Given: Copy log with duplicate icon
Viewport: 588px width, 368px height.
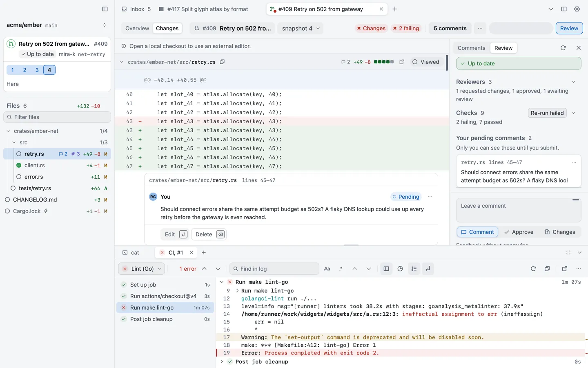Looking at the screenshot, I should pyautogui.click(x=547, y=269).
